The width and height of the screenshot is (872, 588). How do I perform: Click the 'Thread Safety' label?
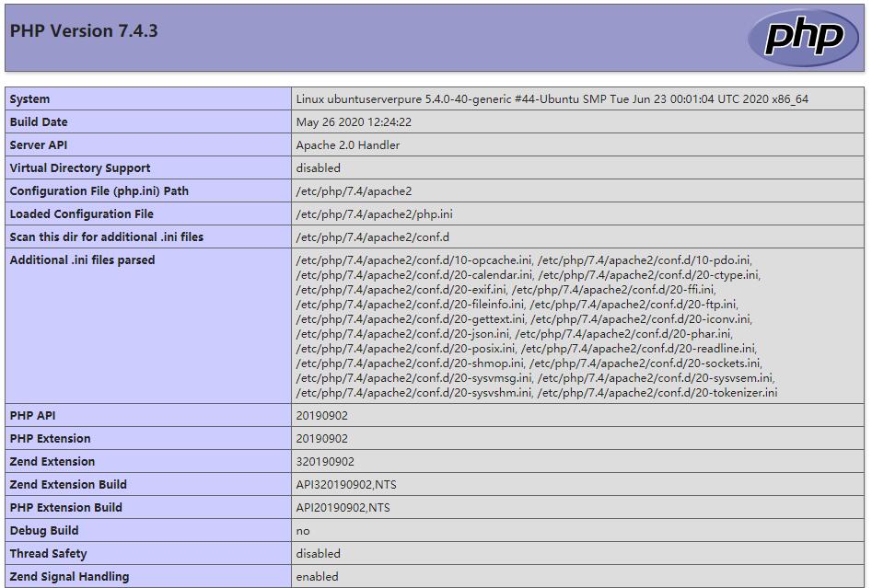coord(49,554)
